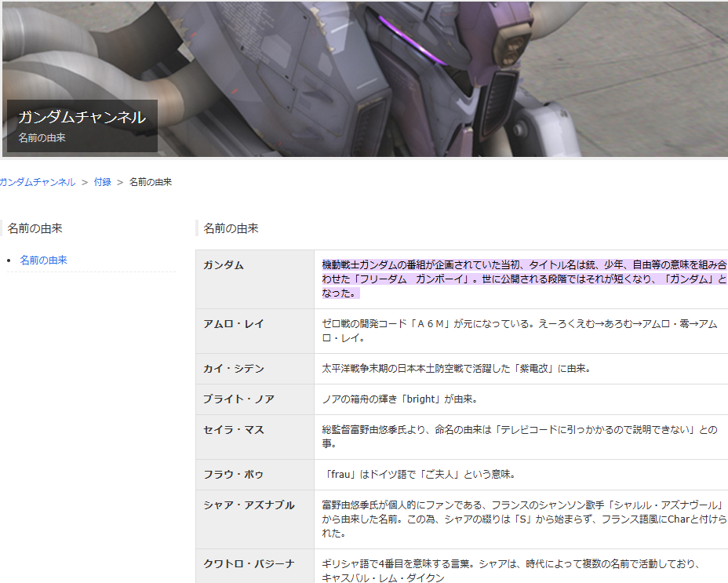This screenshot has width=728, height=583.
Task: Select the シャア・アズナブル table row header
Action: (255, 519)
